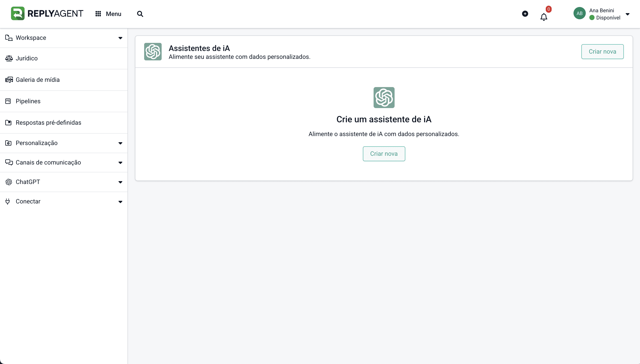Click the Disponível status text
Image resolution: width=640 pixels, height=364 pixels.
tap(608, 18)
